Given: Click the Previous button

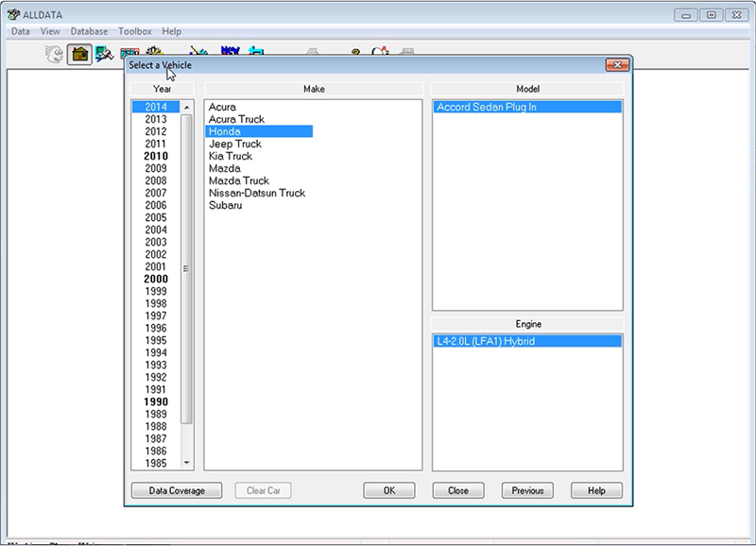Looking at the screenshot, I should point(527,490).
